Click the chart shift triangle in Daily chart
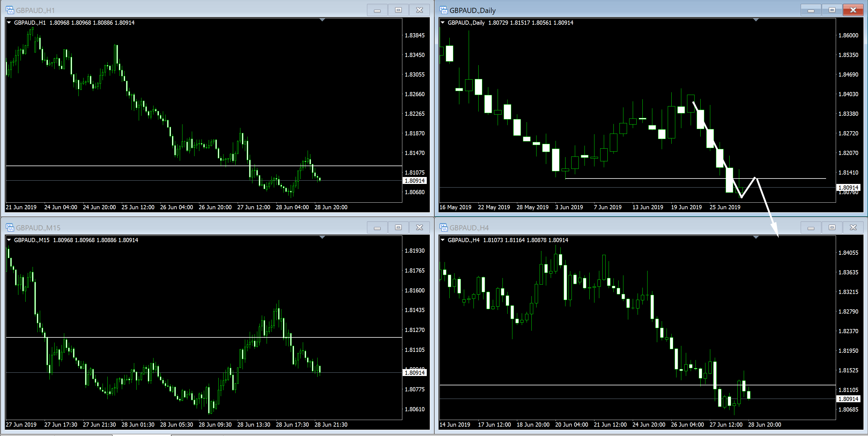868x436 pixels. click(756, 20)
